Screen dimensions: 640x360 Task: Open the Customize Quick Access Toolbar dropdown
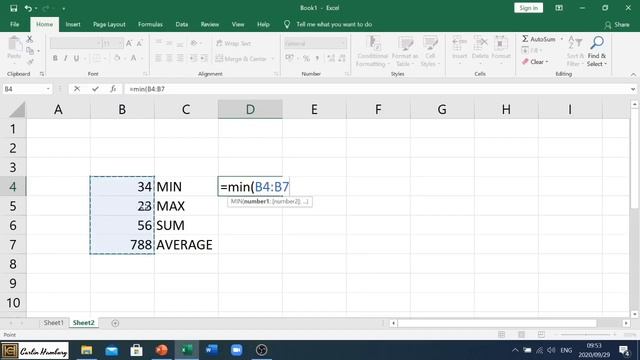[x=64, y=8]
